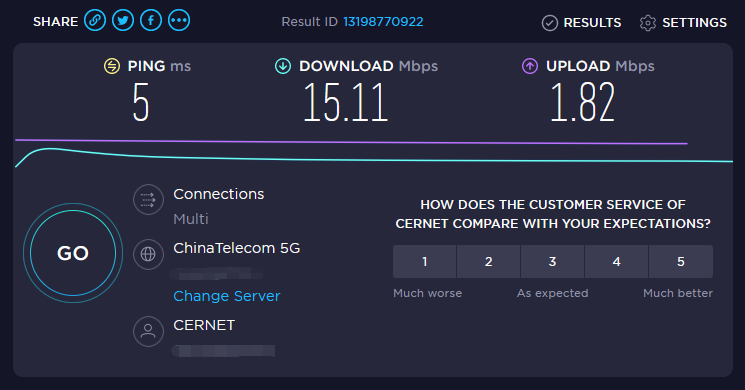Share result on Twitter

point(123,21)
